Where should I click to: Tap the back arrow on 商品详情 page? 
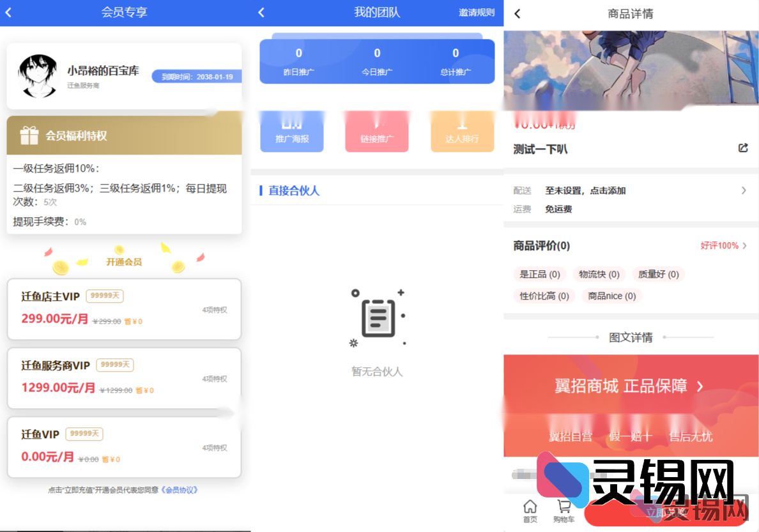[517, 13]
